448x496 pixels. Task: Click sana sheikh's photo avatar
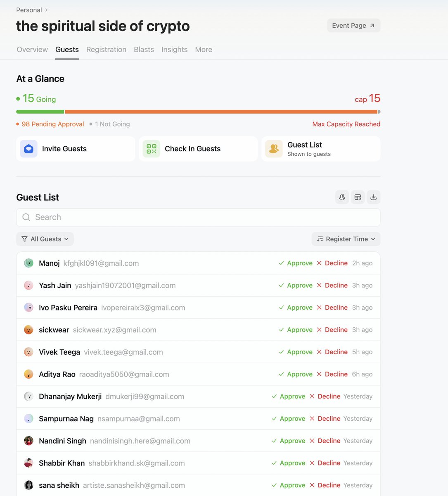tap(28, 485)
